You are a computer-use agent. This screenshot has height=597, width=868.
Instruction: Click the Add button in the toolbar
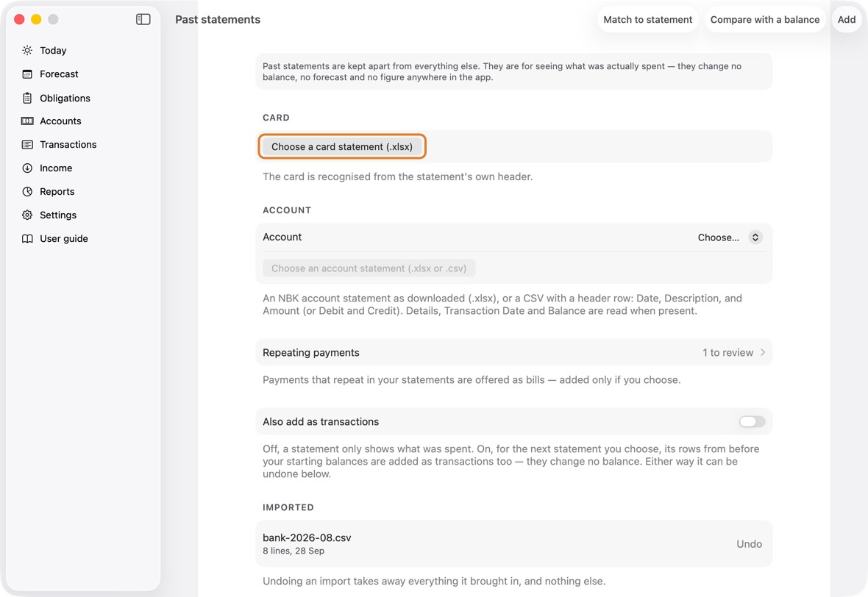847,19
